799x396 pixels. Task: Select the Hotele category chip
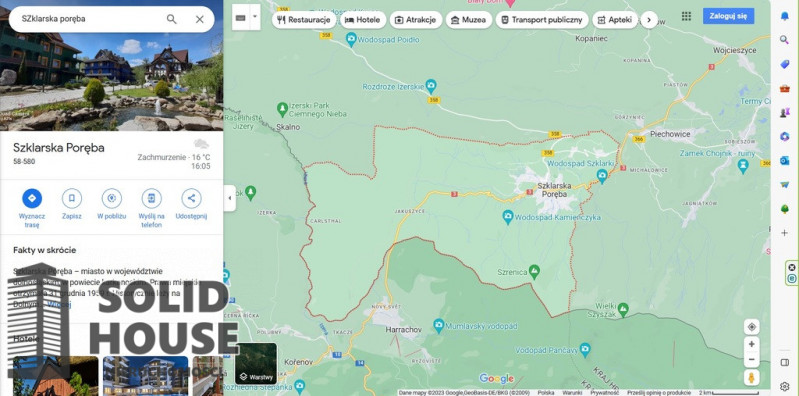[363, 20]
